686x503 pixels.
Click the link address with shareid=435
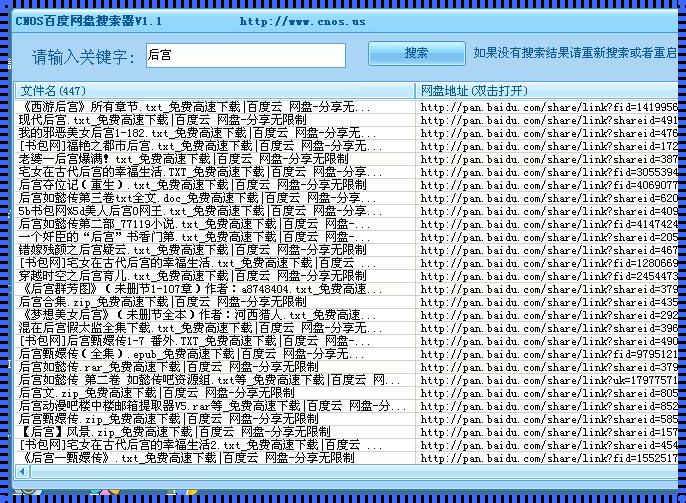(549, 302)
